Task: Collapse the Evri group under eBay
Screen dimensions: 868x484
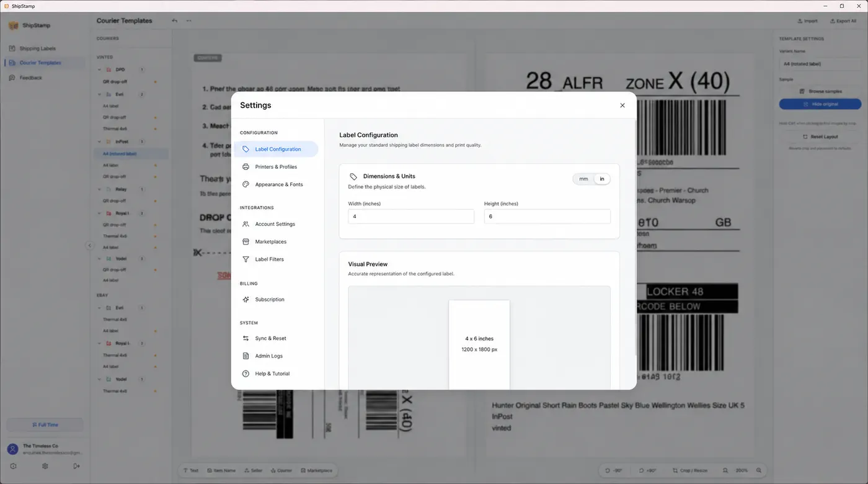Action: pyautogui.click(x=100, y=308)
